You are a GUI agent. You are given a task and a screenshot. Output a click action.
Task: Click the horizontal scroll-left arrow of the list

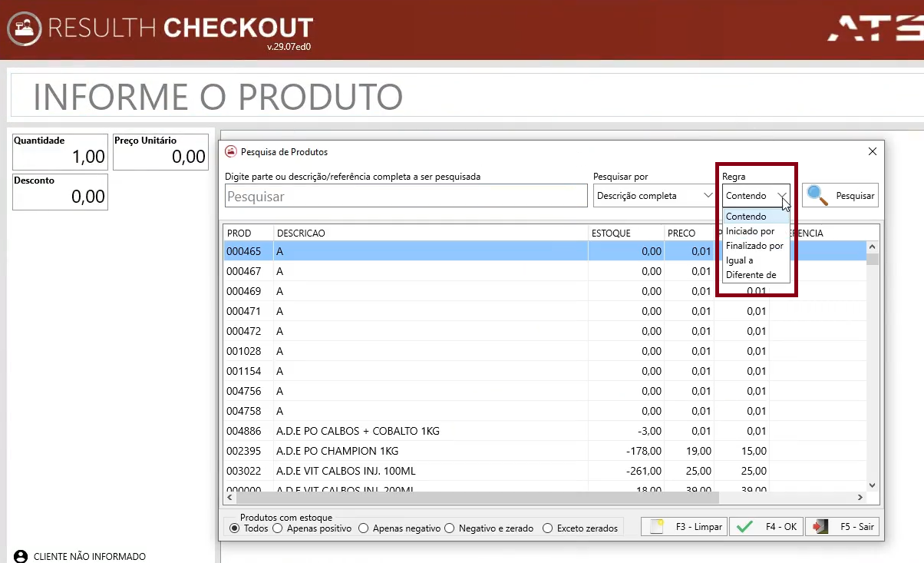(230, 498)
